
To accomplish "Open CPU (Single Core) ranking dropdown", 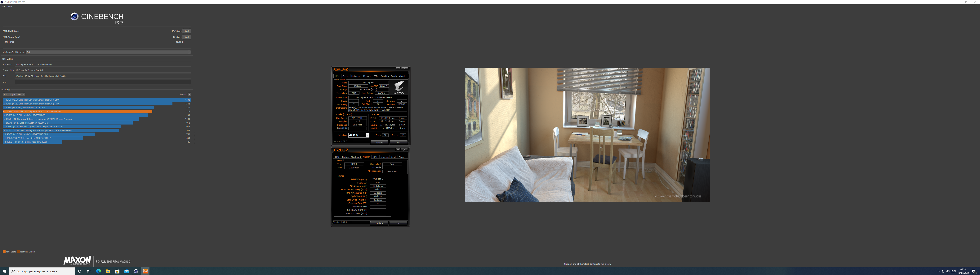I will tap(14, 94).
